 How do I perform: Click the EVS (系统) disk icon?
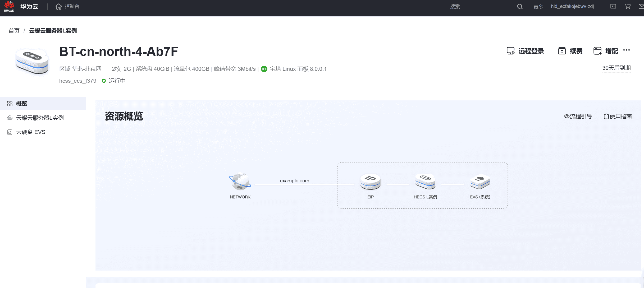pos(480,182)
